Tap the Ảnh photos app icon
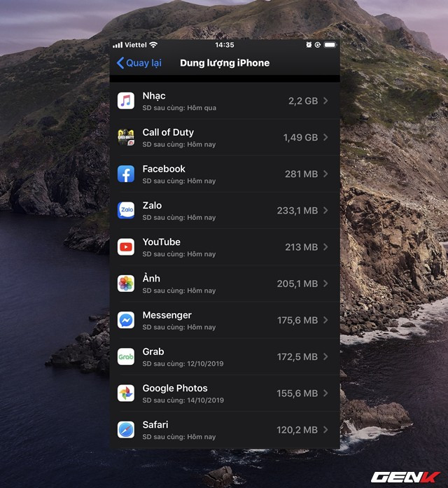The width and height of the screenshot is (448, 488). tap(126, 284)
